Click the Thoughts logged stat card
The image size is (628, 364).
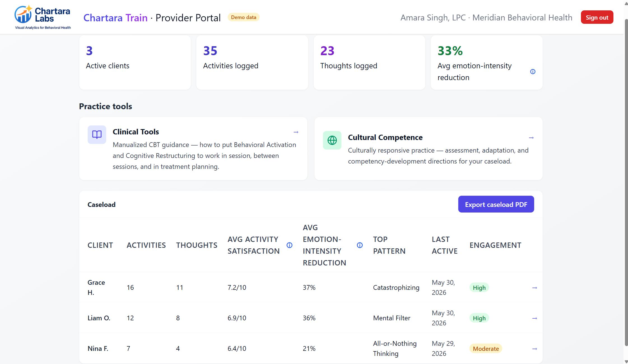click(369, 62)
